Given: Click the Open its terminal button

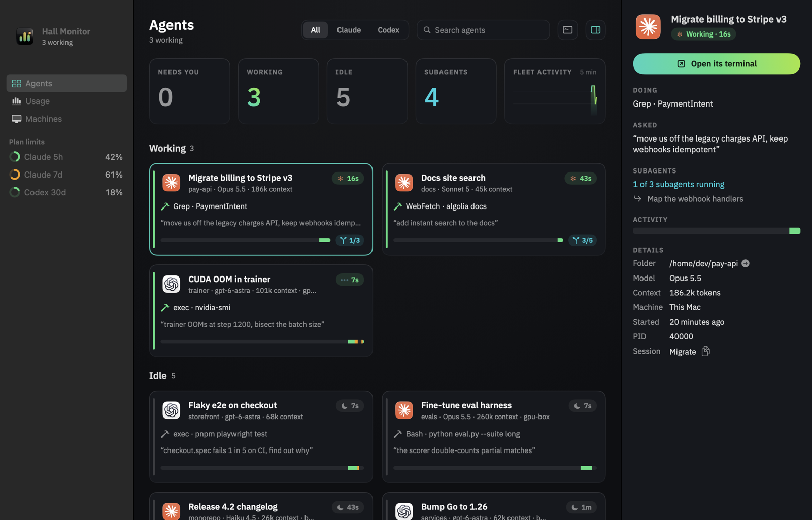Looking at the screenshot, I should tap(717, 64).
